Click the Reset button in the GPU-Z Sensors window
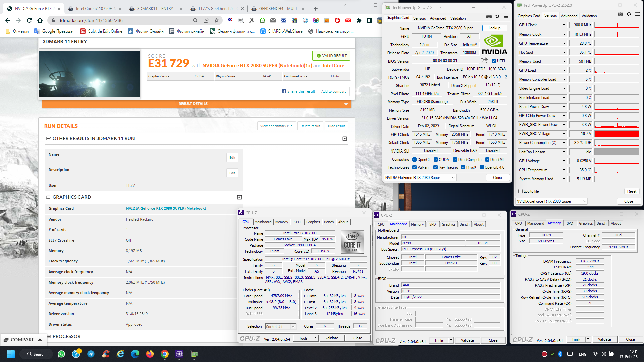Image resolution: width=644 pixels, height=362 pixels. [632, 191]
